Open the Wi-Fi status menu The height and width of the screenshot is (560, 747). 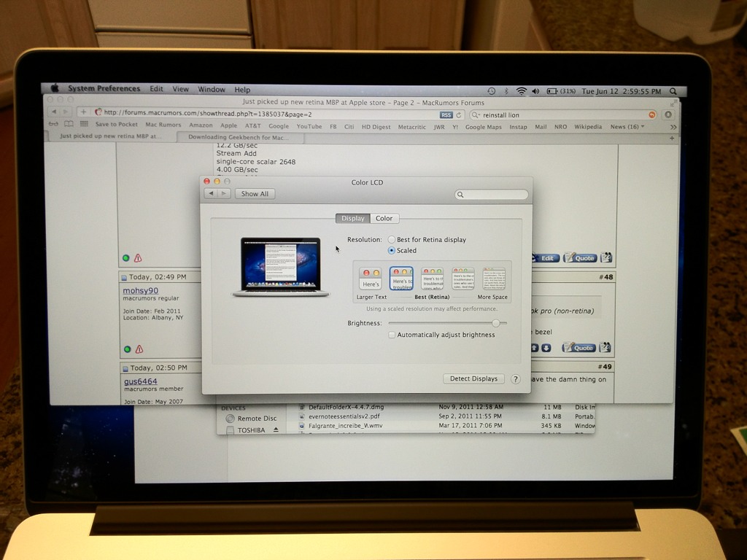pyautogui.click(x=522, y=91)
